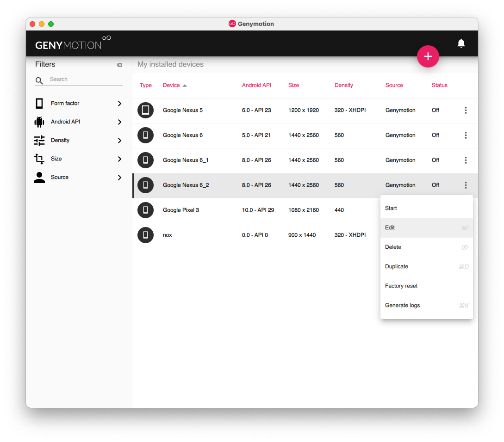Choose Start from the context menu
Image resolution: width=504 pixels, height=442 pixels.
[x=427, y=208]
